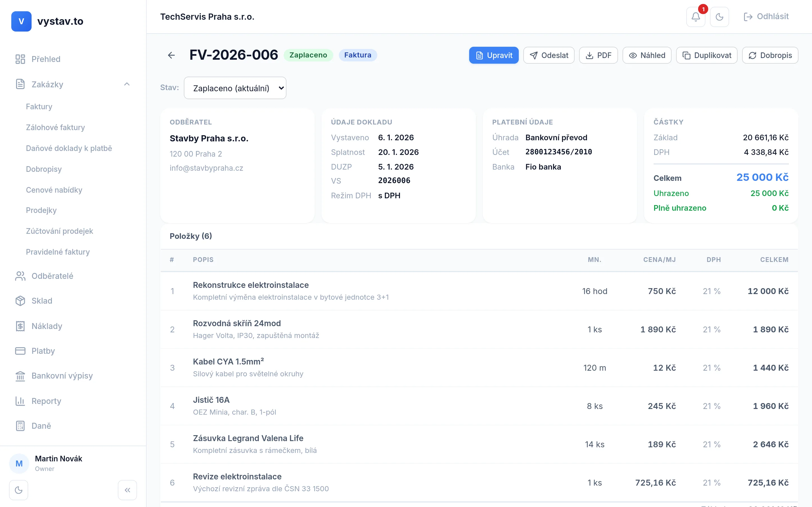Download the invoice as PDF
The width and height of the screenshot is (812, 507).
[598, 55]
